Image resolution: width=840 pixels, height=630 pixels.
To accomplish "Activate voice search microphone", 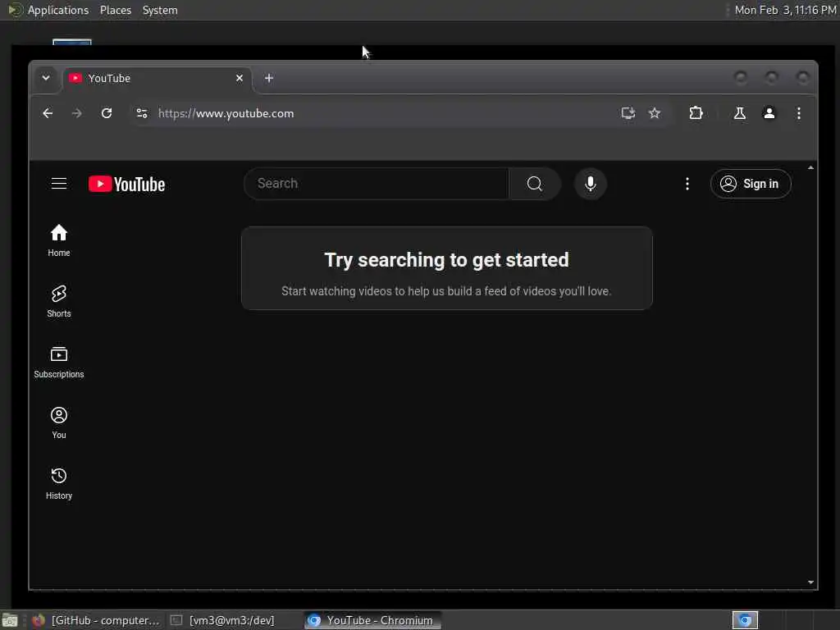I will click(x=591, y=184).
